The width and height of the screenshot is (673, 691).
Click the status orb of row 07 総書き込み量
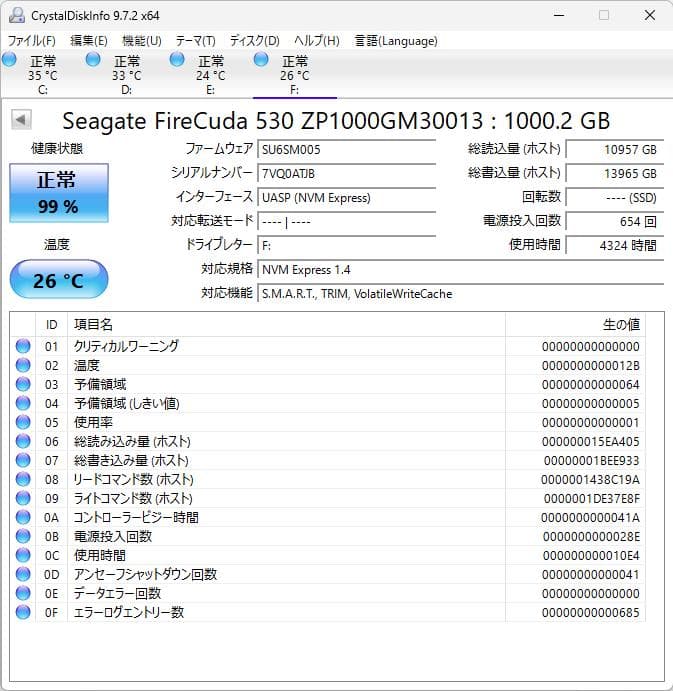[23, 460]
